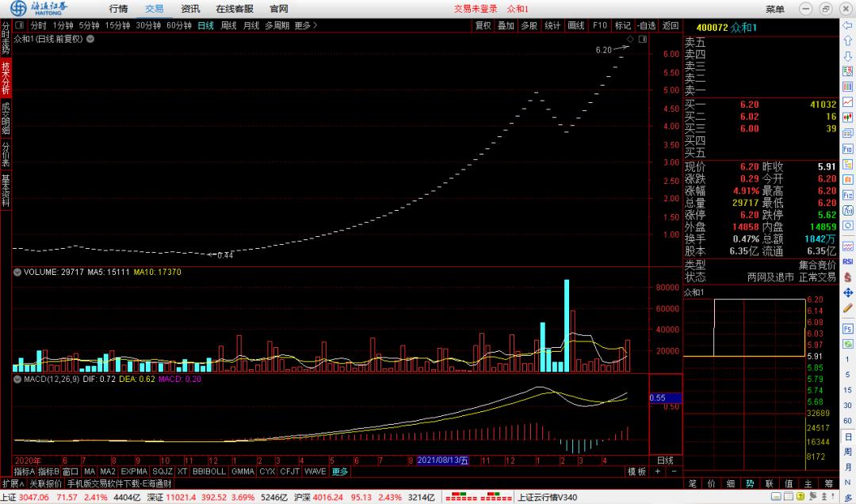
Task: Select the 日线 daily period tab
Action: [206, 25]
